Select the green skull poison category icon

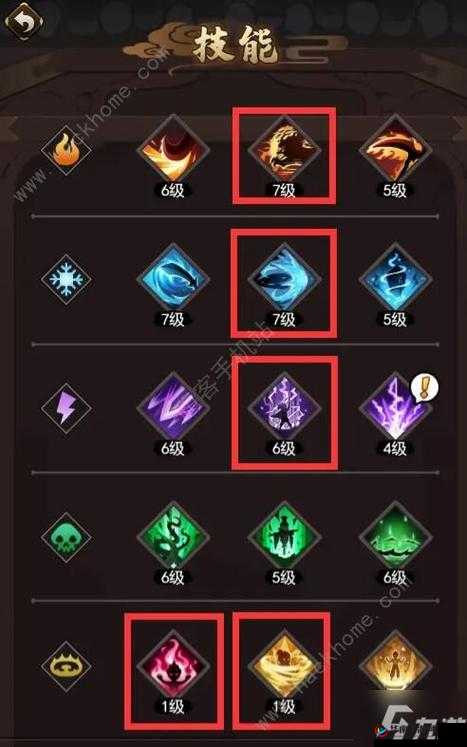click(x=66, y=537)
